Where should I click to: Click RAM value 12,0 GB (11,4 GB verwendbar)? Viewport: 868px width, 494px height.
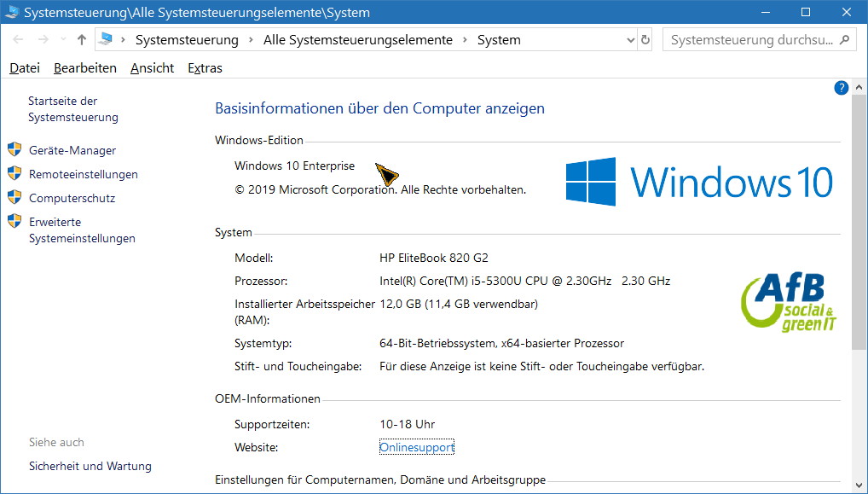click(x=459, y=304)
